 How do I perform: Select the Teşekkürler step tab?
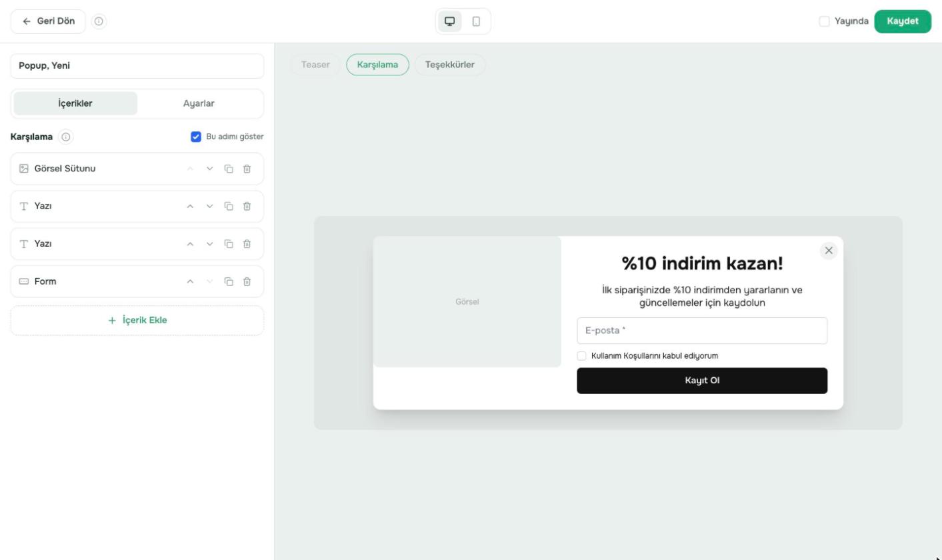point(450,65)
